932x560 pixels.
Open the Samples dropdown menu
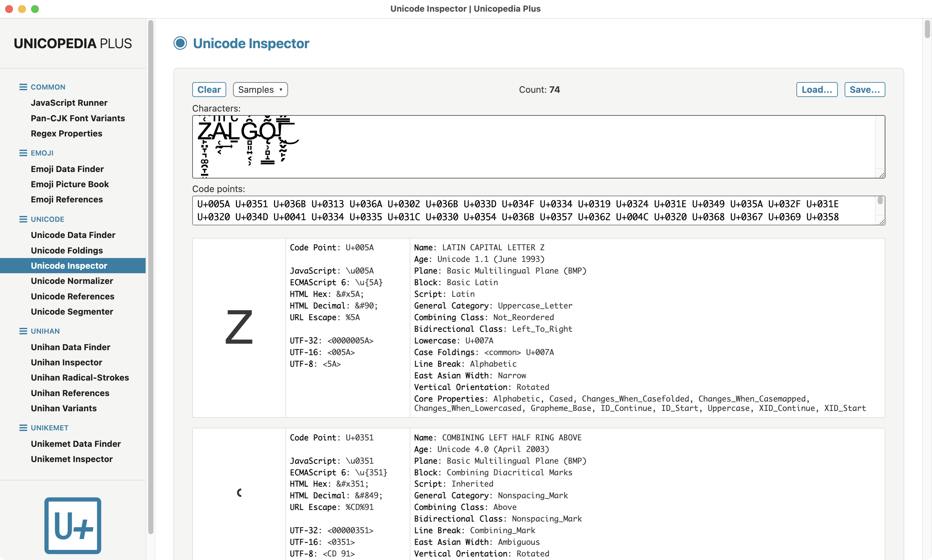click(260, 90)
